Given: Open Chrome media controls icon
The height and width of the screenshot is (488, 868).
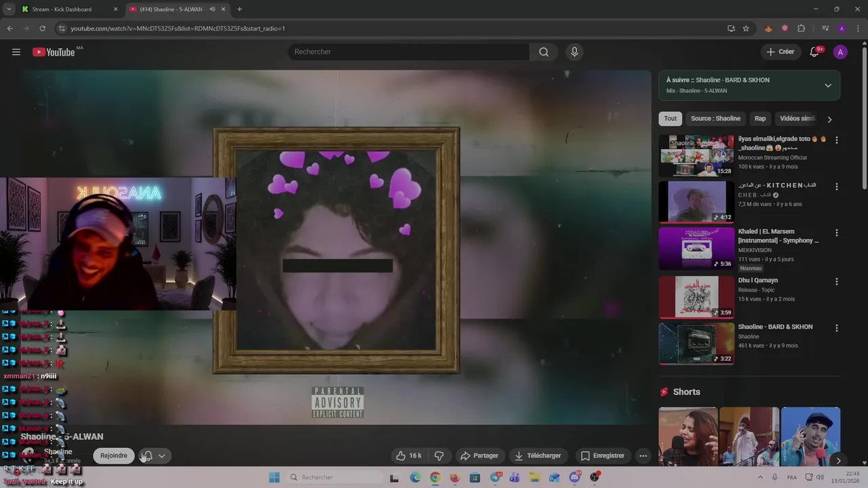Looking at the screenshot, I should click(x=825, y=28).
